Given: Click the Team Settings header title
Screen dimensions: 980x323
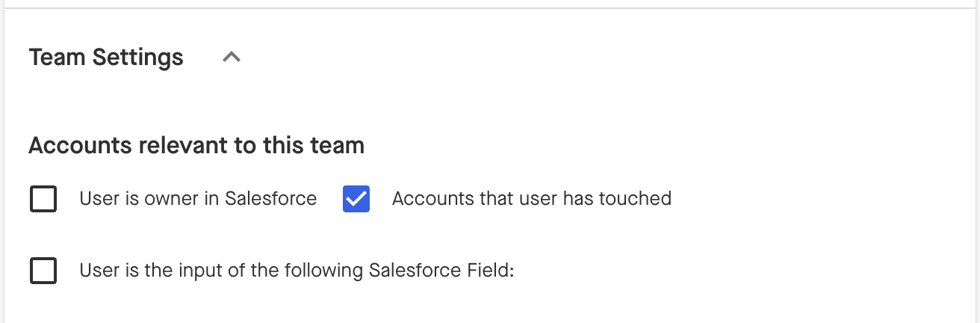Looking at the screenshot, I should [106, 58].
